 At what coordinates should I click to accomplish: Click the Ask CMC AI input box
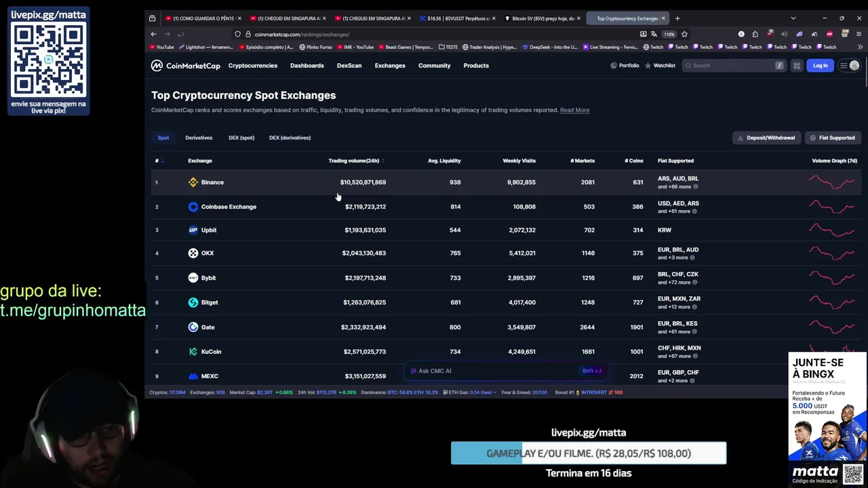tap(505, 371)
